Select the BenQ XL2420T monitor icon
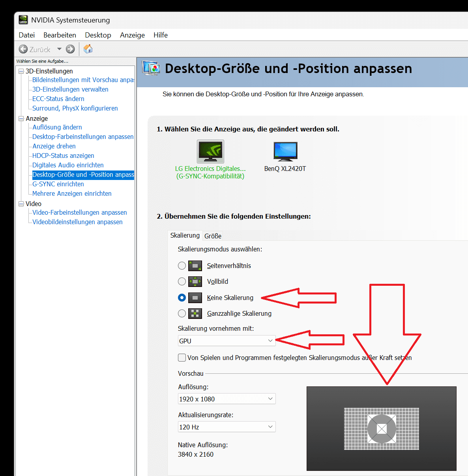 pos(285,152)
